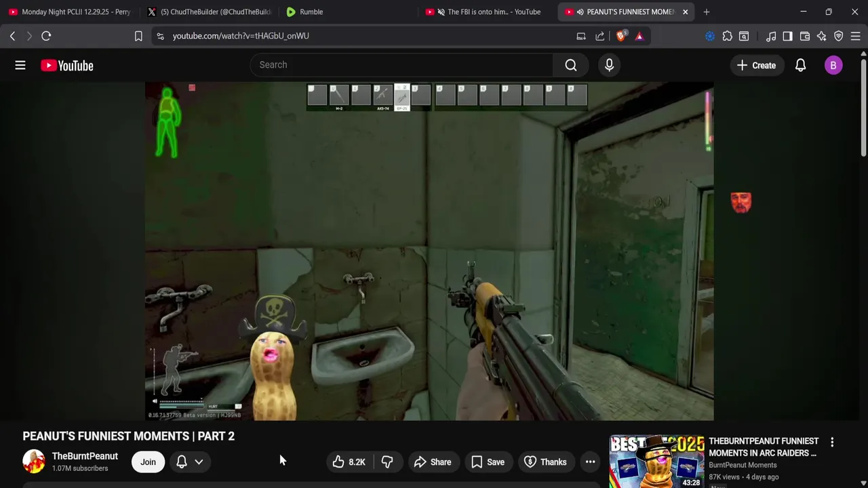Open the subscription notification dropdown

tap(190, 462)
